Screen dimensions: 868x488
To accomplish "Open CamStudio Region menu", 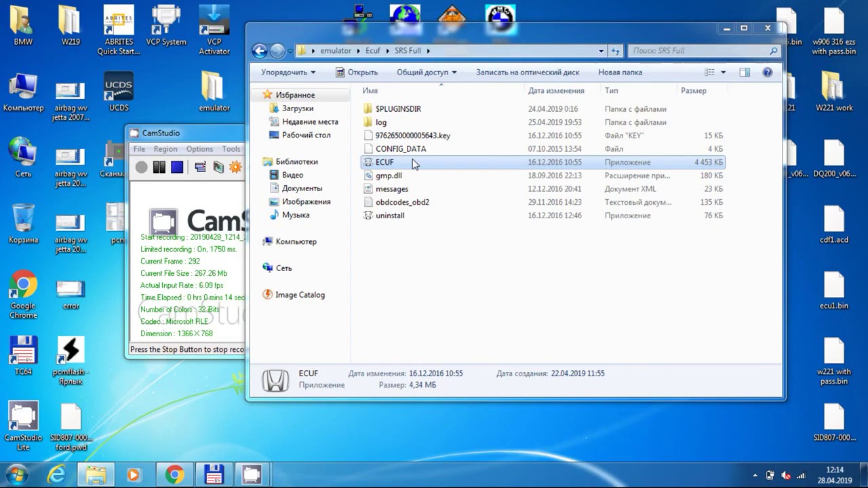I will coord(165,149).
